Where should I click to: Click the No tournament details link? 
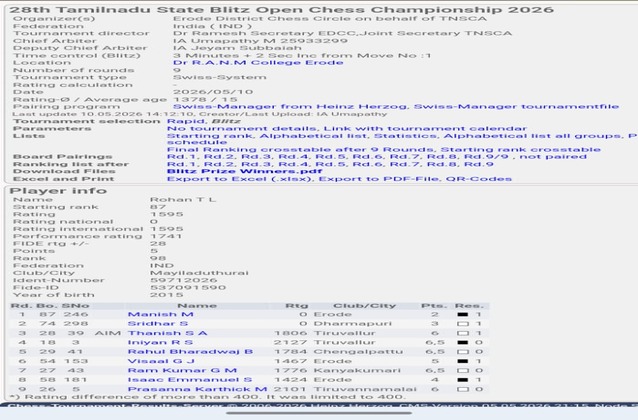[243, 129]
